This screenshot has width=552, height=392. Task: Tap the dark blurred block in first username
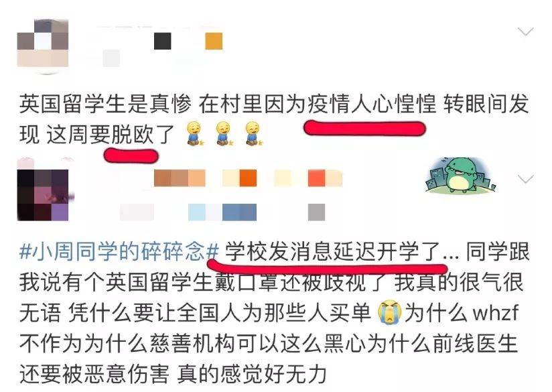point(163,41)
